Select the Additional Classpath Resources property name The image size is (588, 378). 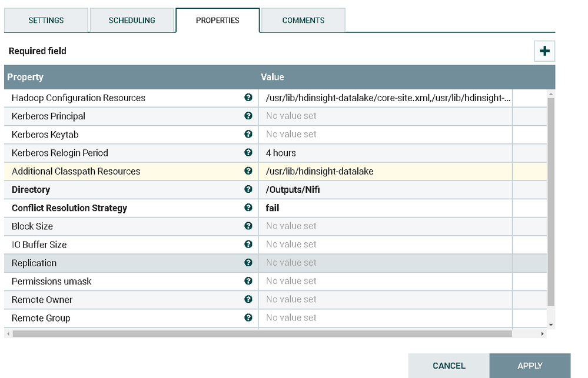pyautogui.click(x=76, y=171)
